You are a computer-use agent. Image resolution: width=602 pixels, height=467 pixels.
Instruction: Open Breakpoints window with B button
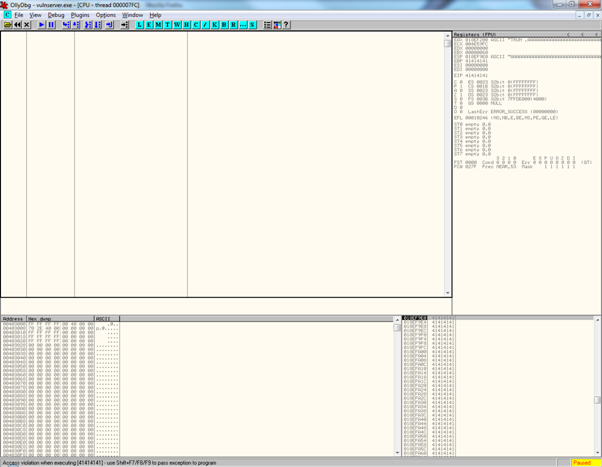coord(224,25)
